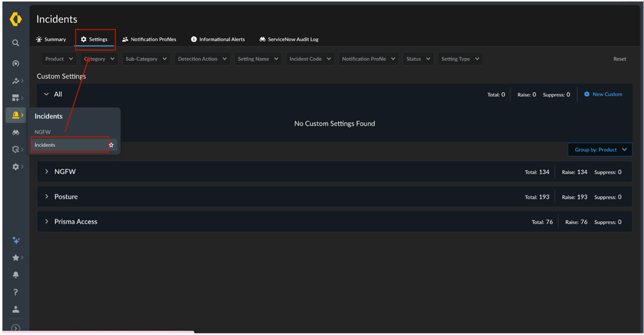Click Suppress: 0 in the NGFW row
Screen dimensions: 644x335
coord(608,172)
